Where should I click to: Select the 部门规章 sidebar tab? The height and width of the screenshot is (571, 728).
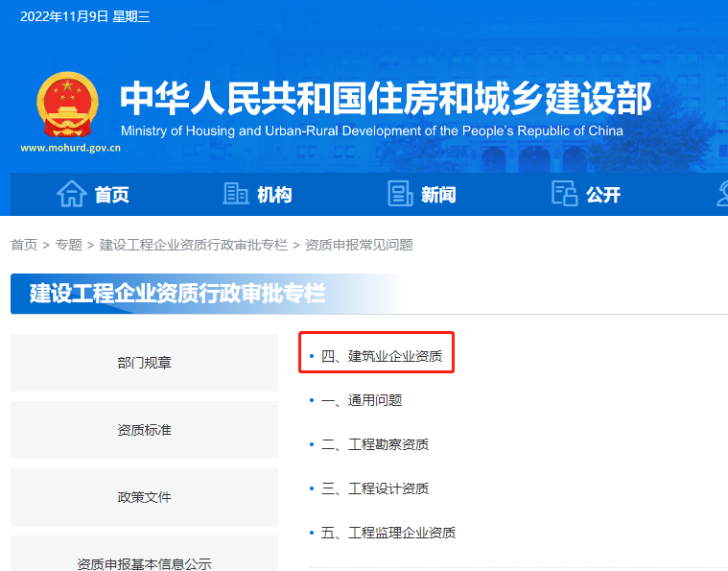coord(145,363)
